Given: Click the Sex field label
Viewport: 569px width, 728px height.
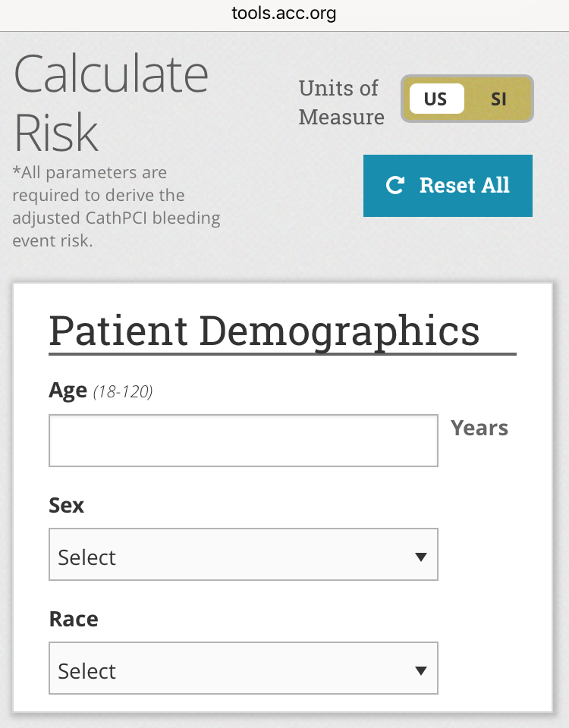Looking at the screenshot, I should 67,505.
